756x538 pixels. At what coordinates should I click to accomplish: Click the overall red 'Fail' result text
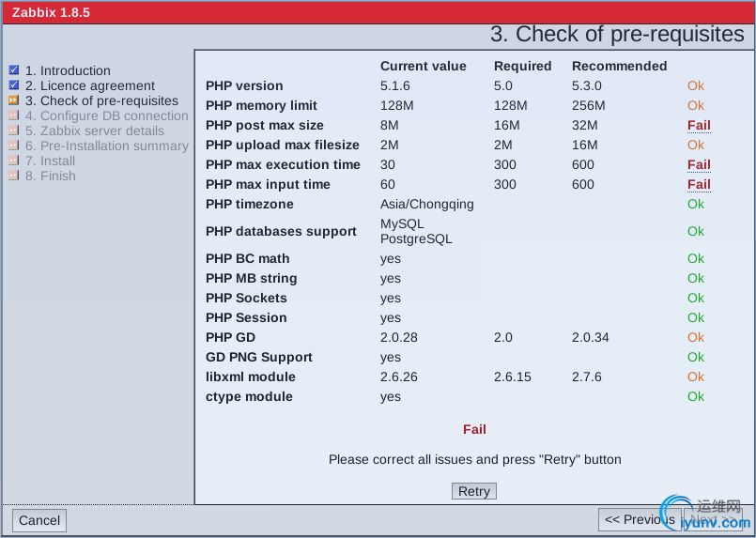(x=474, y=429)
